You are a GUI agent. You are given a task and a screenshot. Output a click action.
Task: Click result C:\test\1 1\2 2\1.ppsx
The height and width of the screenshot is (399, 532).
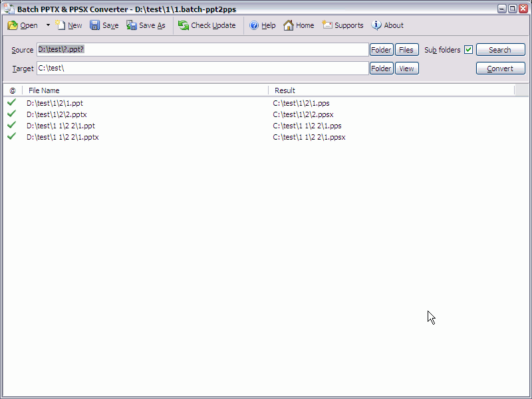309,137
